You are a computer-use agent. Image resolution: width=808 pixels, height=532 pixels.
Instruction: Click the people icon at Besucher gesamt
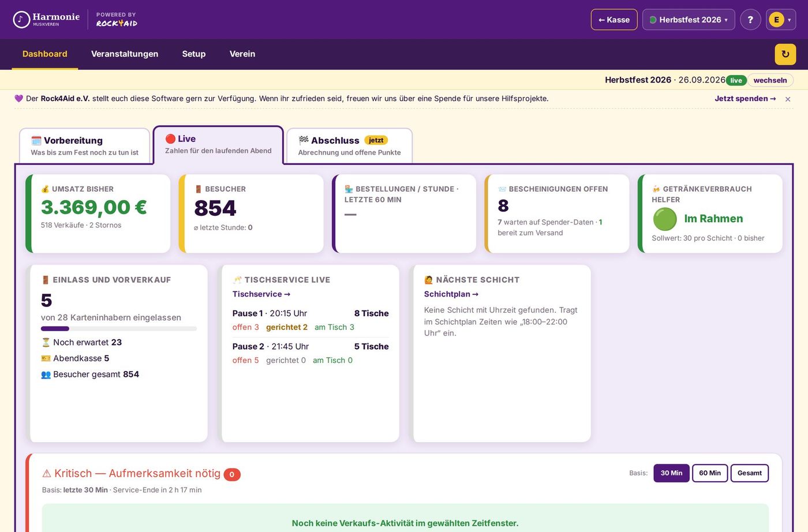[x=46, y=374]
